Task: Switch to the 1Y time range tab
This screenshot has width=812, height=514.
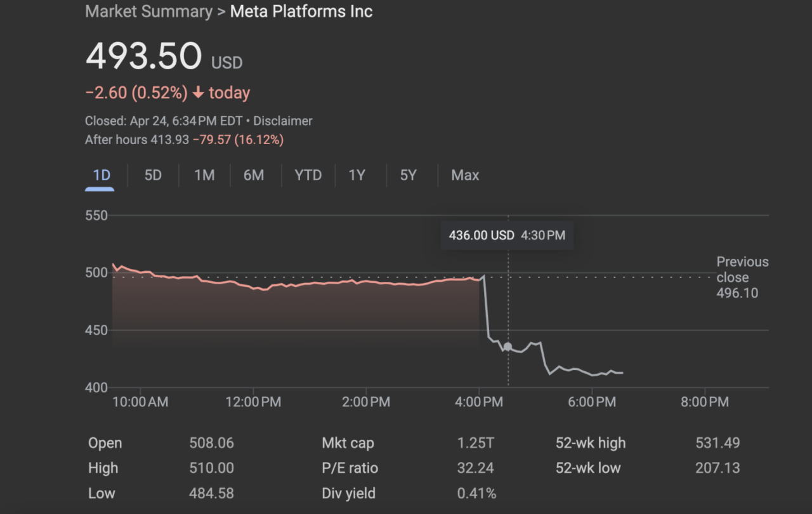Action: (x=357, y=175)
